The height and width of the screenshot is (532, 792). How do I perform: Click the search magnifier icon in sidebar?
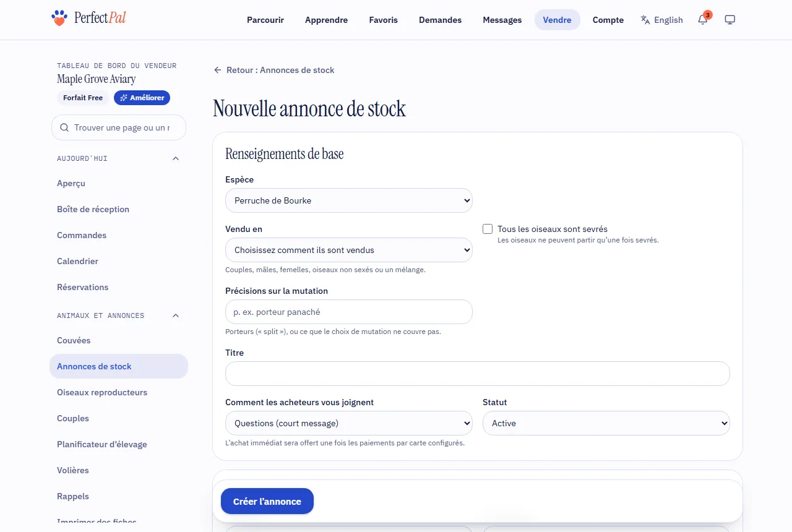click(x=64, y=127)
